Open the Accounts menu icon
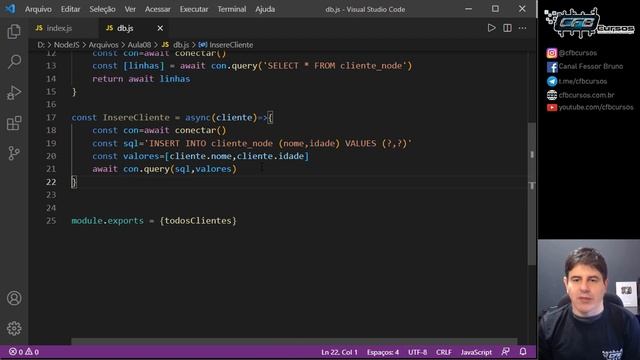Viewport: 640px width, 360px height. point(14,298)
